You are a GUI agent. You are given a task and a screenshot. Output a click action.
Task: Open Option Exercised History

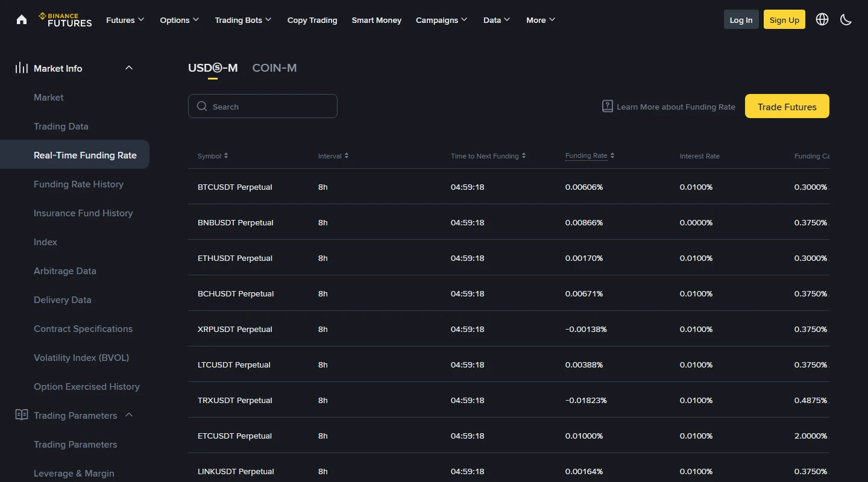[x=87, y=386]
